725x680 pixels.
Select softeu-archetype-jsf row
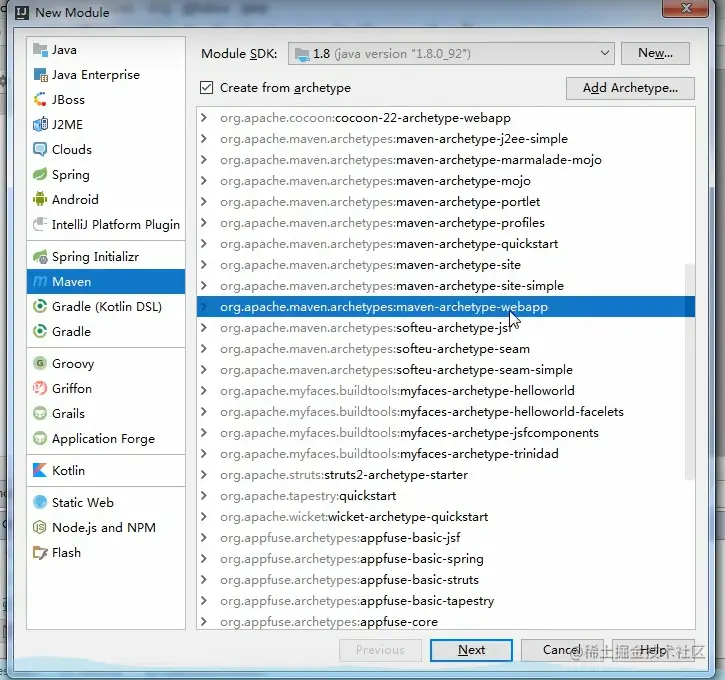[446, 328]
